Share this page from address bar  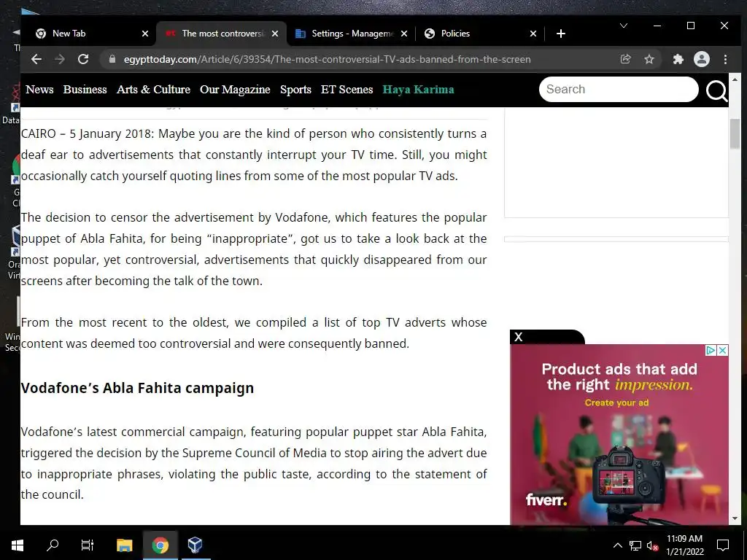(x=625, y=59)
